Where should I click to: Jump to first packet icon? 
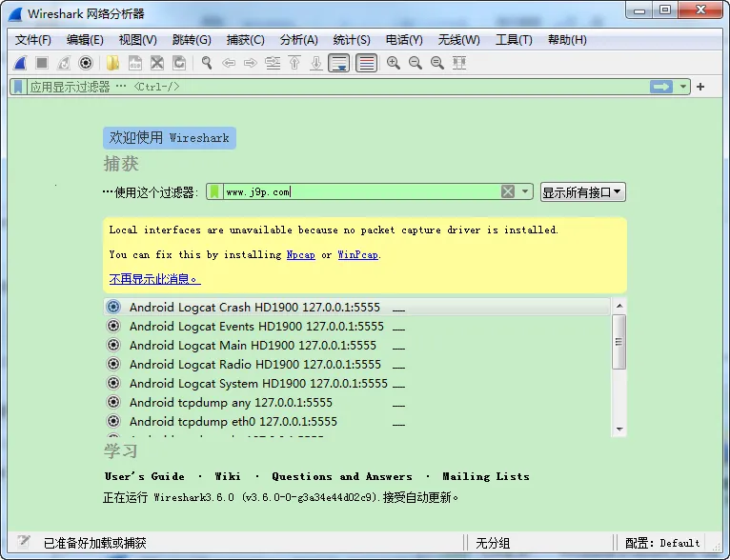pyautogui.click(x=294, y=63)
